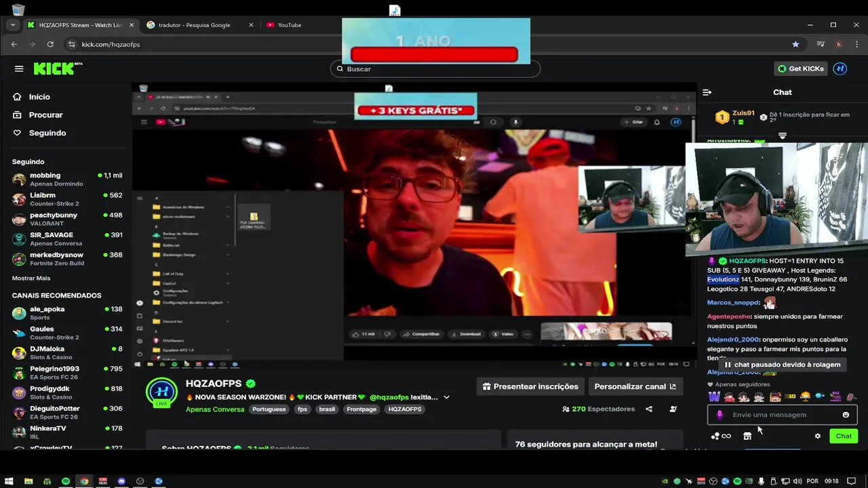The width and height of the screenshot is (868, 488).
Task: Open Gaules recommended channel
Action: pos(66,333)
